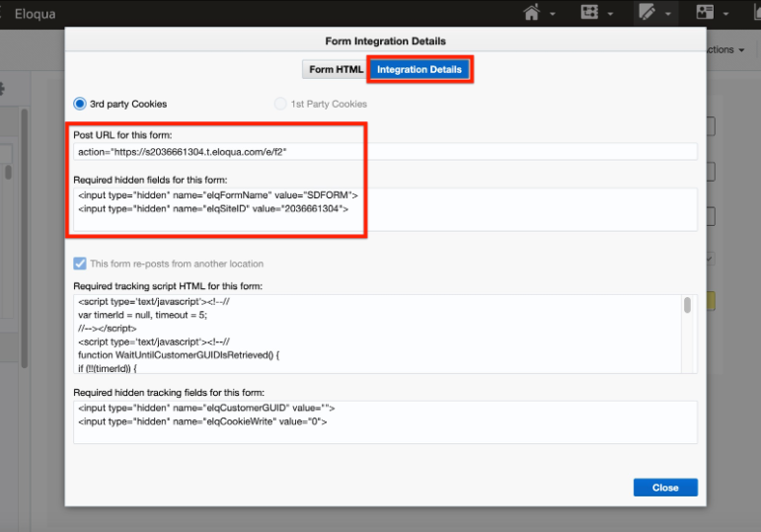Viewport: 761px width, 532px height.
Task: Open the Assets pencil icon in navbar
Action: pyautogui.click(x=647, y=12)
